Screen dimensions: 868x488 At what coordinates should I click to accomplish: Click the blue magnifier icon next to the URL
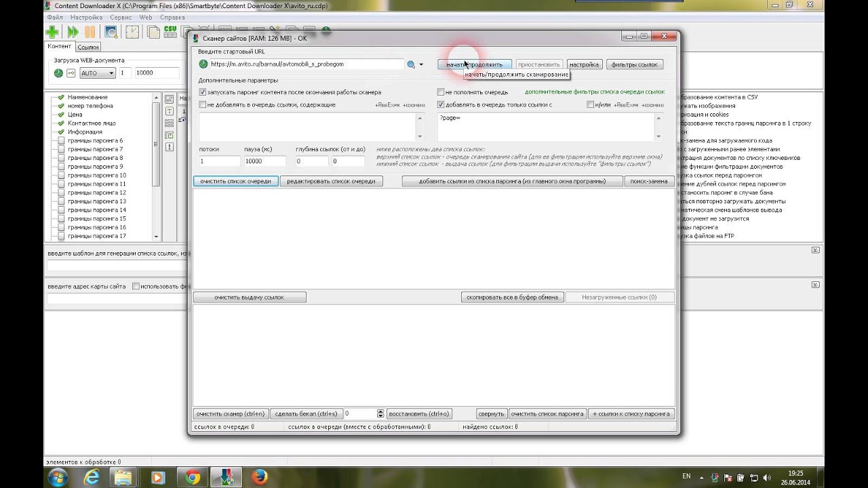pos(410,64)
